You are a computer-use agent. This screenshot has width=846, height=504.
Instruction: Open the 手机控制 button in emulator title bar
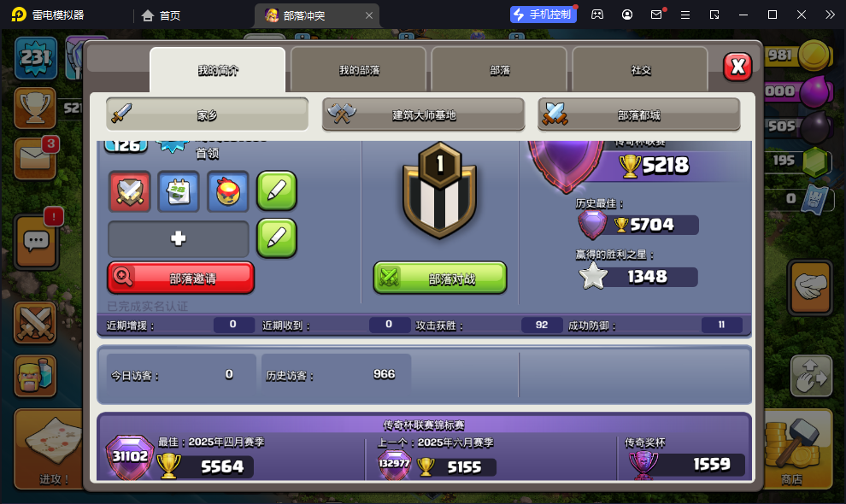coord(543,15)
